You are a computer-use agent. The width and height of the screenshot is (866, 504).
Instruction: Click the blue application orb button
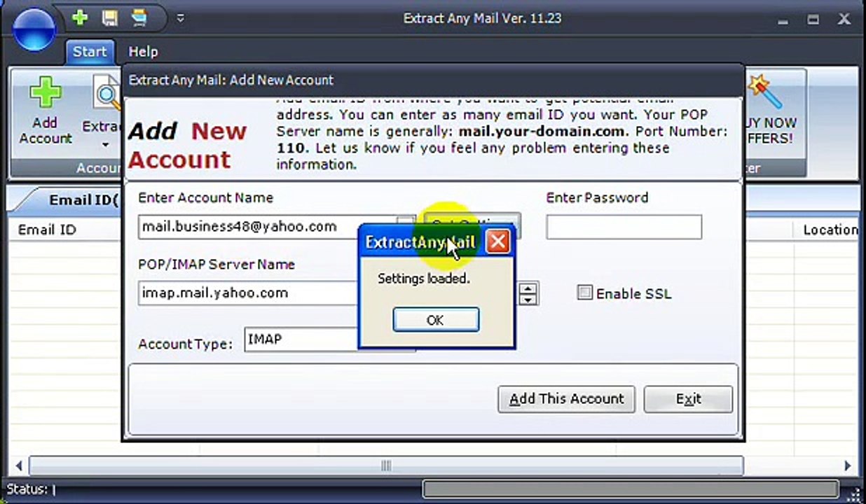pyautogui.click(x=34, y=29)
